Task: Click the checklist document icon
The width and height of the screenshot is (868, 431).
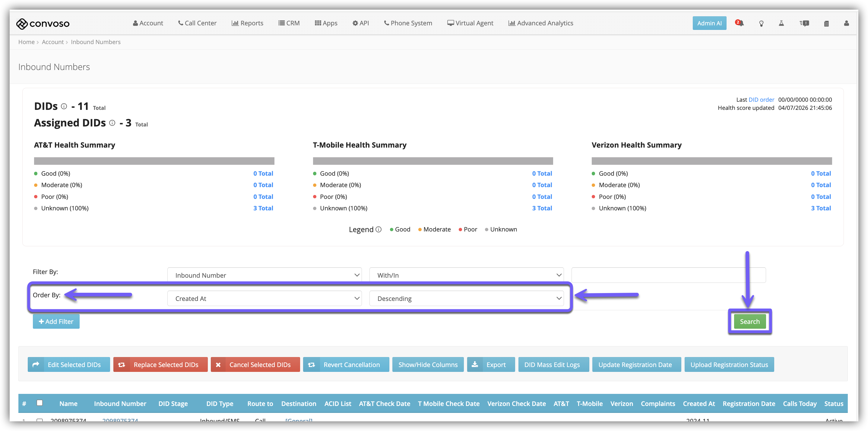Action: tap(826, 23)
